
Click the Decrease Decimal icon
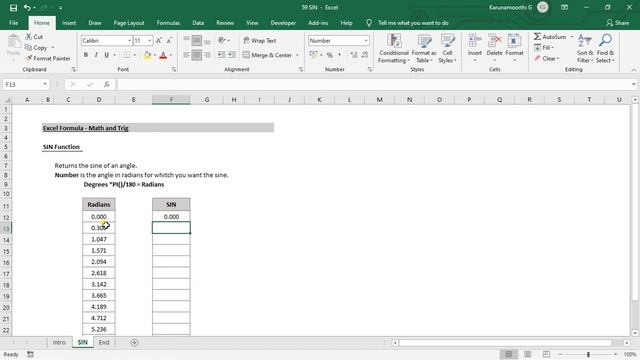coord(364,55)
